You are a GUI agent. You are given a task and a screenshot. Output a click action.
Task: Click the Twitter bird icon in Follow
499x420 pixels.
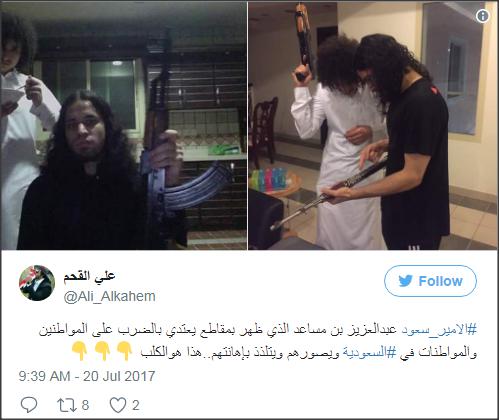tap(406, 281)
